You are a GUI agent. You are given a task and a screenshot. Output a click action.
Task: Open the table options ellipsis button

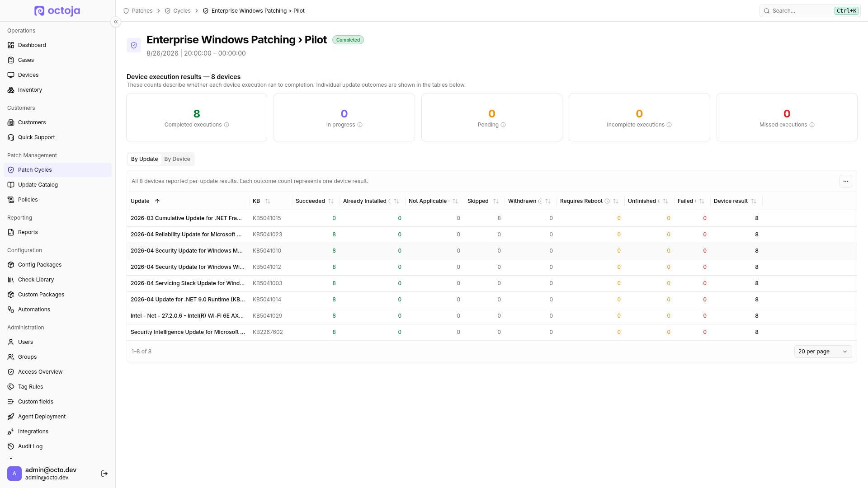(845, 181)
